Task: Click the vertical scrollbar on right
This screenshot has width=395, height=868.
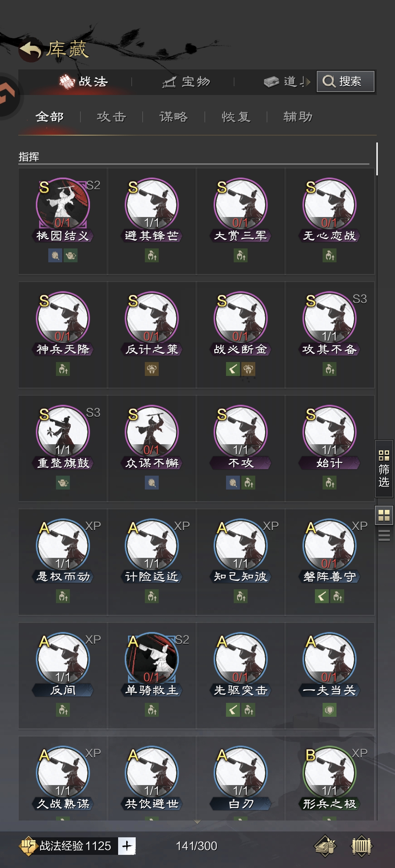Action: point(377,159)
